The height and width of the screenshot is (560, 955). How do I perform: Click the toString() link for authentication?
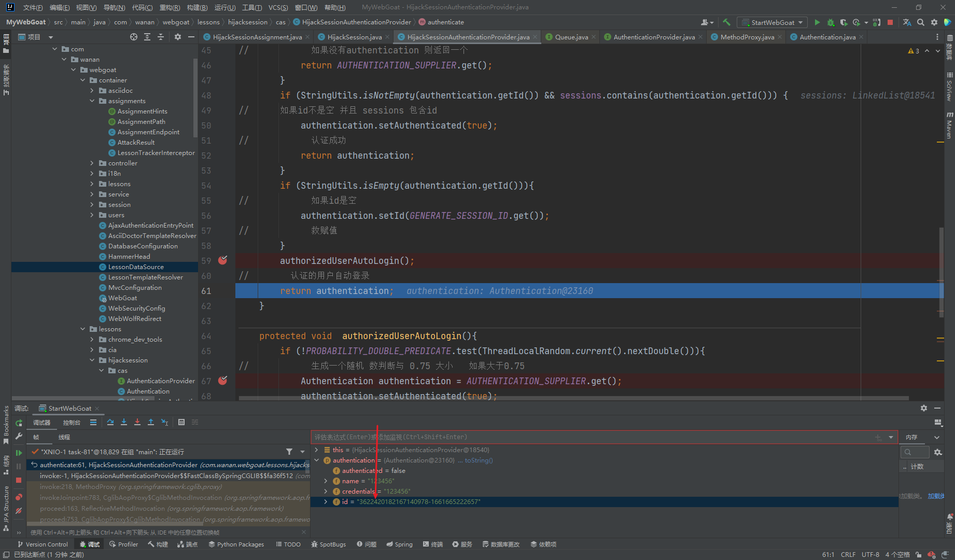click(479, 460)
